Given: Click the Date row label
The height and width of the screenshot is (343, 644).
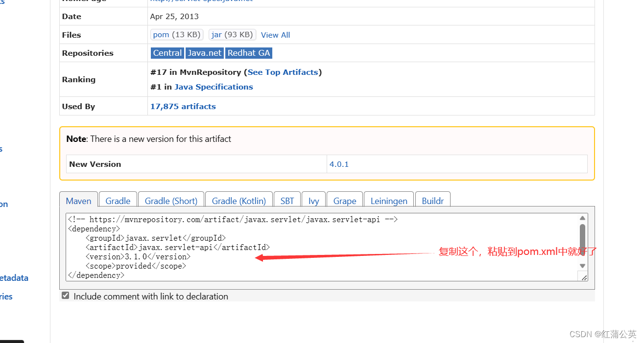Looking at the screenshot, I should click(72, 17).
